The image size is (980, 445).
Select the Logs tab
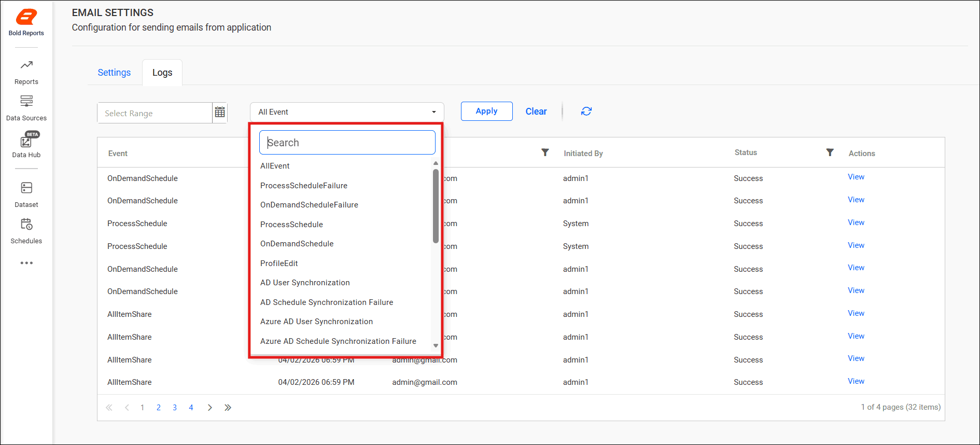point(162,73)
